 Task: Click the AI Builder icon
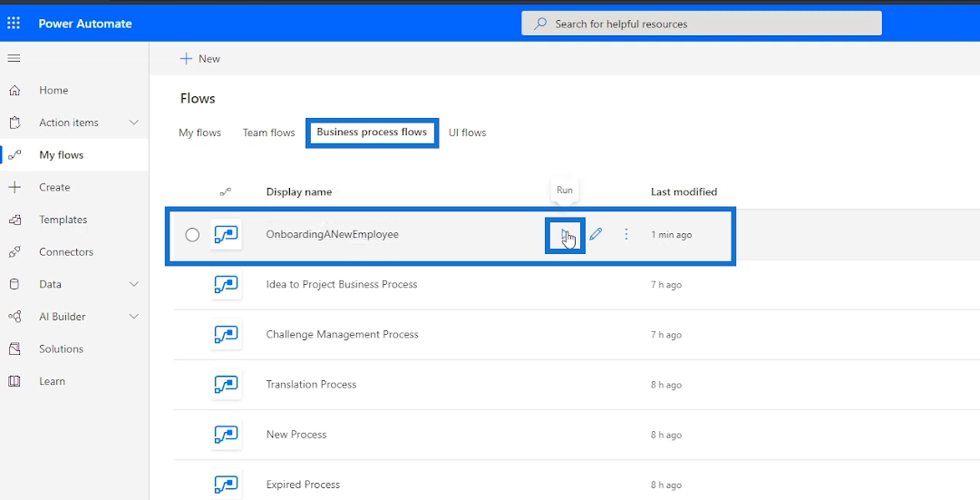click(x=15, y=317)
